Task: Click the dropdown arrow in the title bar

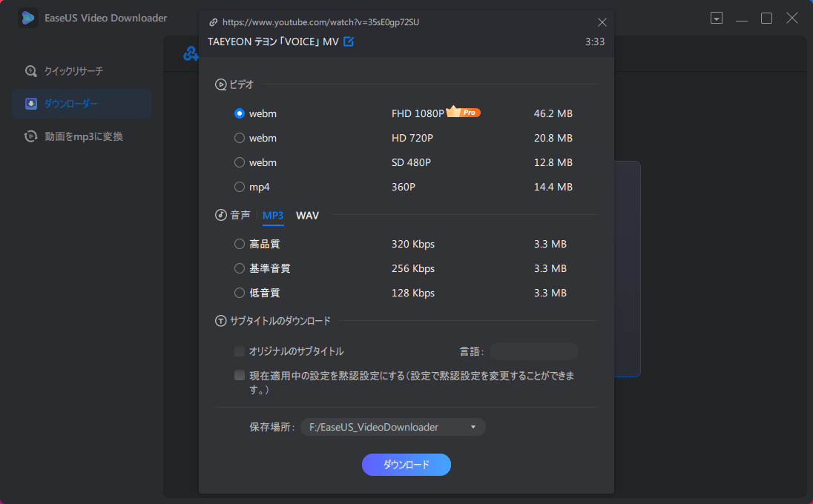Action: click(717, 17)
